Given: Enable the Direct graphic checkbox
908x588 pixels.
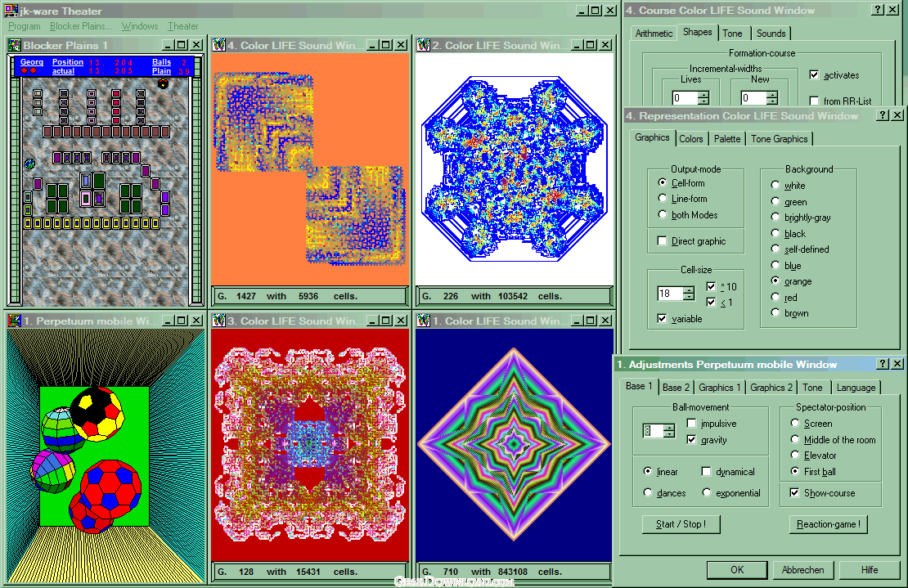Looking at the screenshot, I should (663, 241).
